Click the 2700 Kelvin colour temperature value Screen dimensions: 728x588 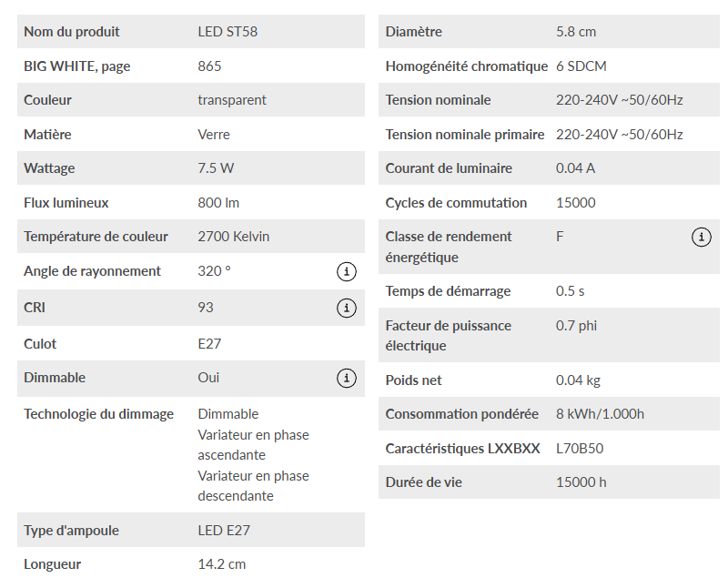pyautogui.click(x=233, y=237)
